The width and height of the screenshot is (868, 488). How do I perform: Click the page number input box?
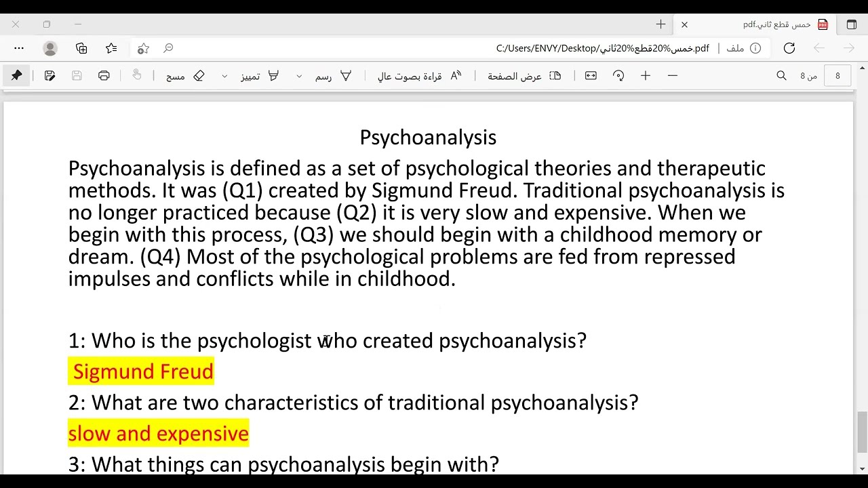click(x=837, y=76)
